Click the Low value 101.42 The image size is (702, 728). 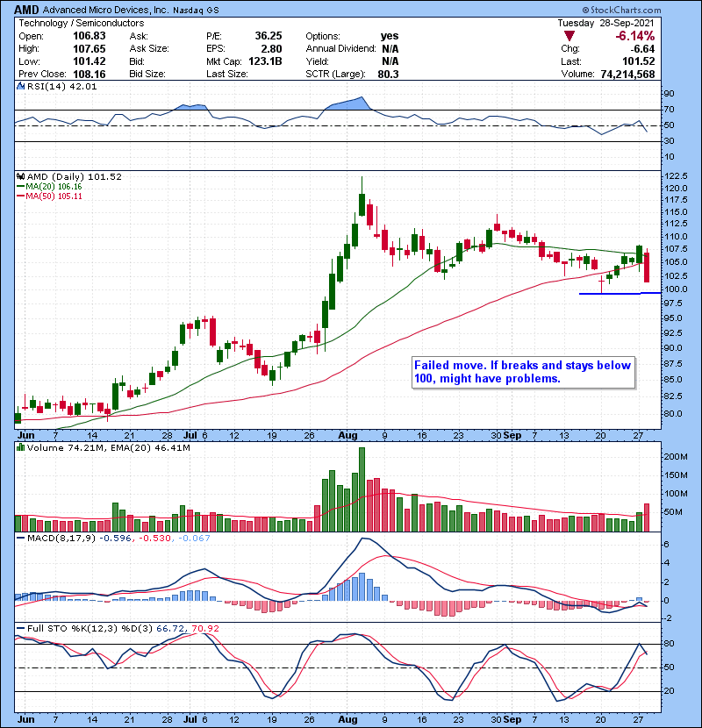90,61
